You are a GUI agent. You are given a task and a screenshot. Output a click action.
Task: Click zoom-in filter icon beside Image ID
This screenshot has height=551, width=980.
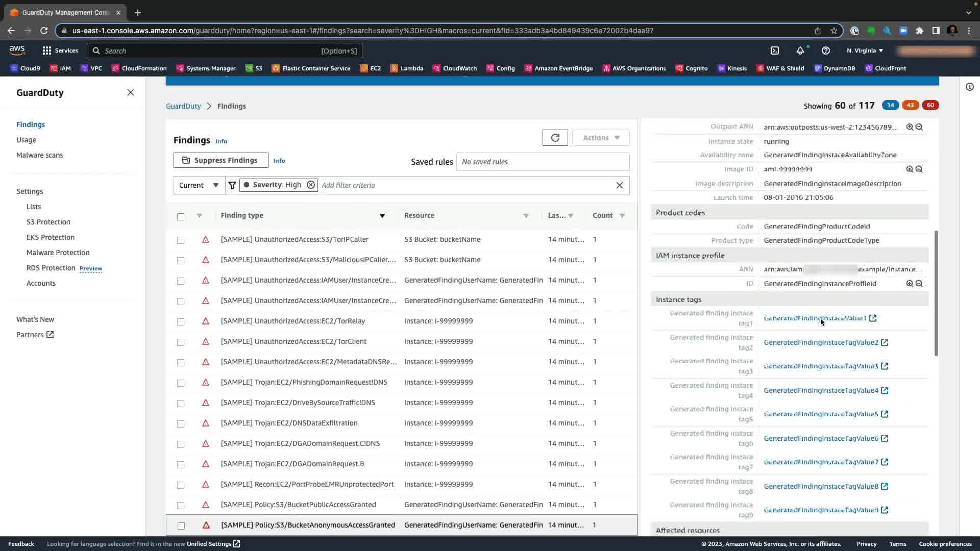click(x=910, y=169)
